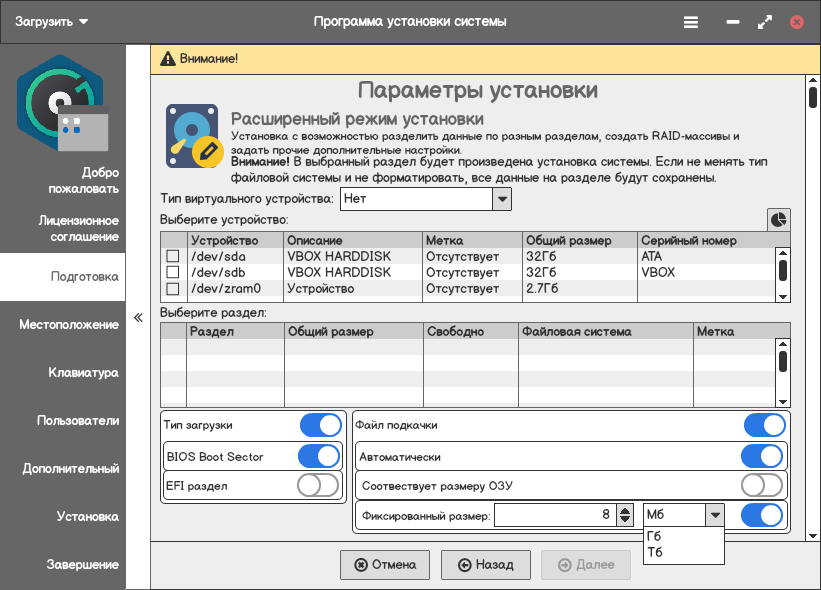Toggle the fullscreen arrows icon
This screenshot has width=821, height=590.
click(765, 21)
